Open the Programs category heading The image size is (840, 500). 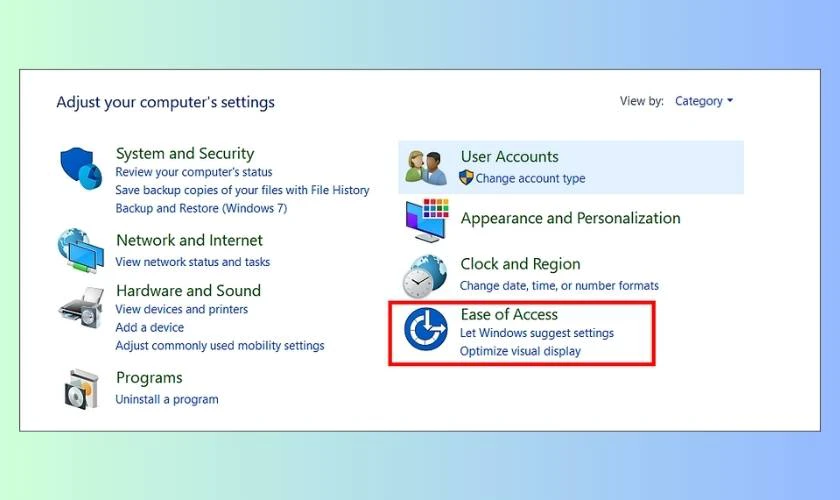(149, 378)
